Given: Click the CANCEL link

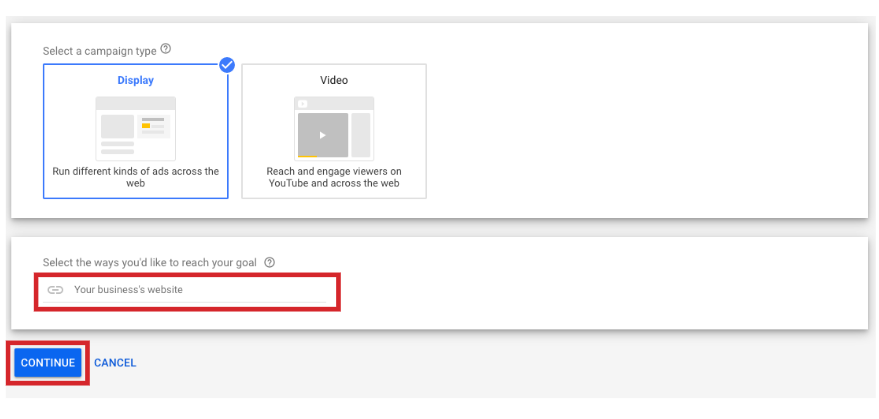Looking at the screenshot, I should (115, 363).
